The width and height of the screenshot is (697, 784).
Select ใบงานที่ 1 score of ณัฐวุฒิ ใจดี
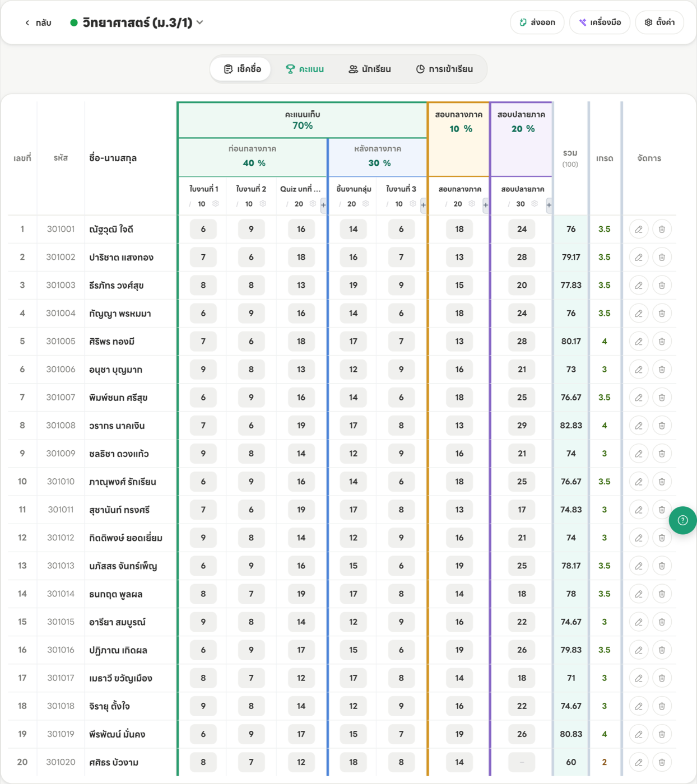coord(203,229)
